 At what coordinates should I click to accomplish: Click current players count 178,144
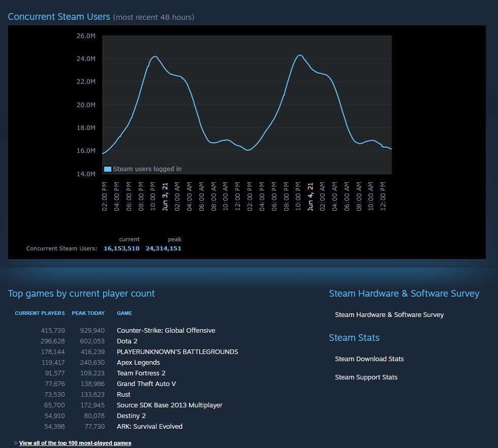tap(53, 352)
